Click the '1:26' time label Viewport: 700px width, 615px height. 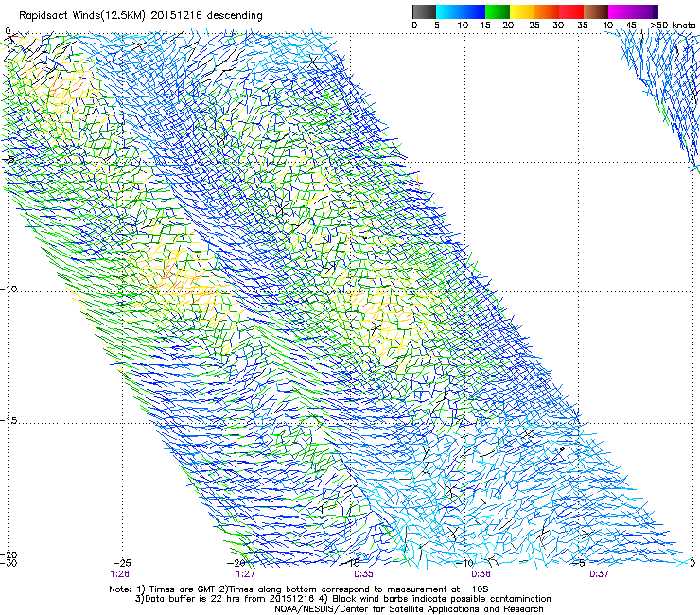click(119, 574)
